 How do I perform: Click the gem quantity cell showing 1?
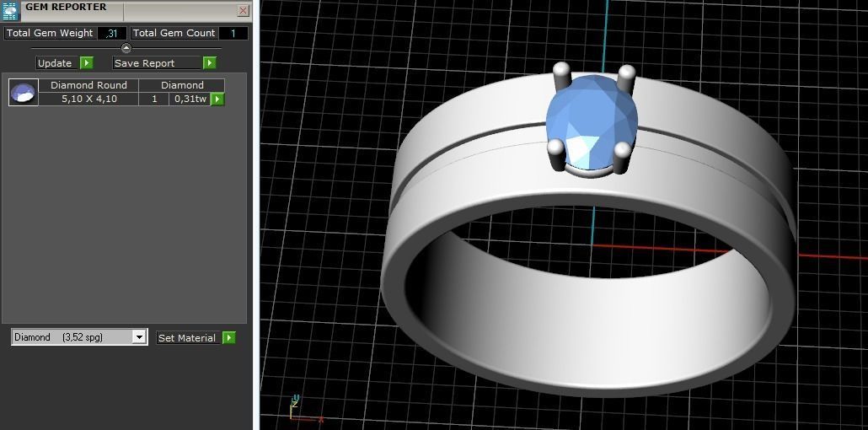coord(154,99)
